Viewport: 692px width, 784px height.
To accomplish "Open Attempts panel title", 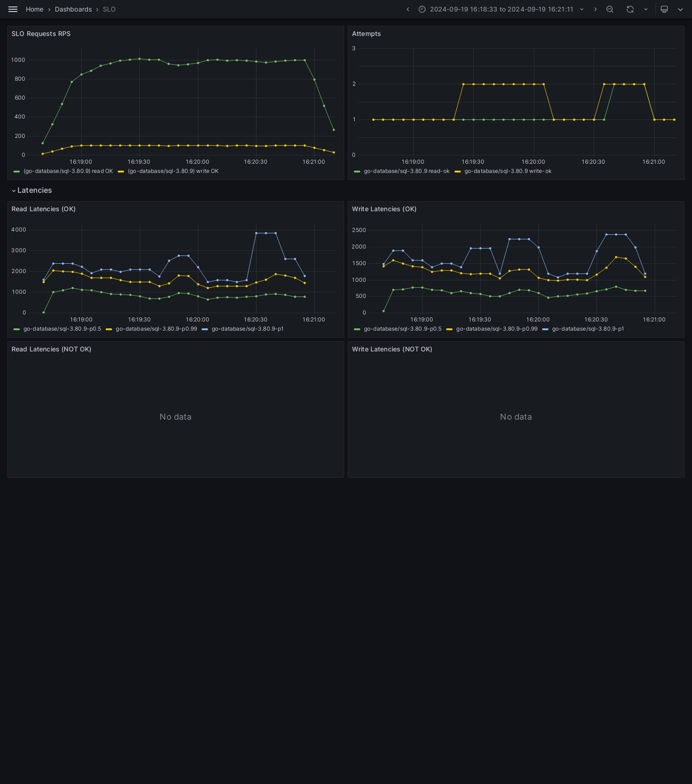I will click(x=366, y=34).
